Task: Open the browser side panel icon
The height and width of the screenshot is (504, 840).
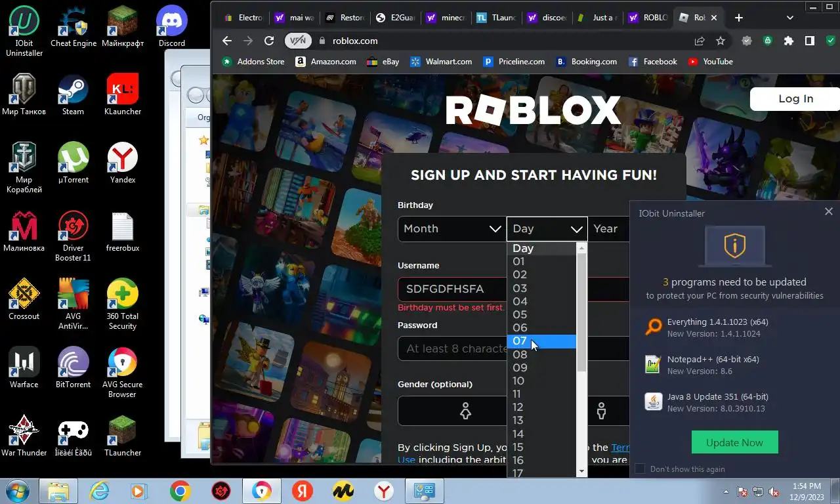Action: [x=810, y=41]
